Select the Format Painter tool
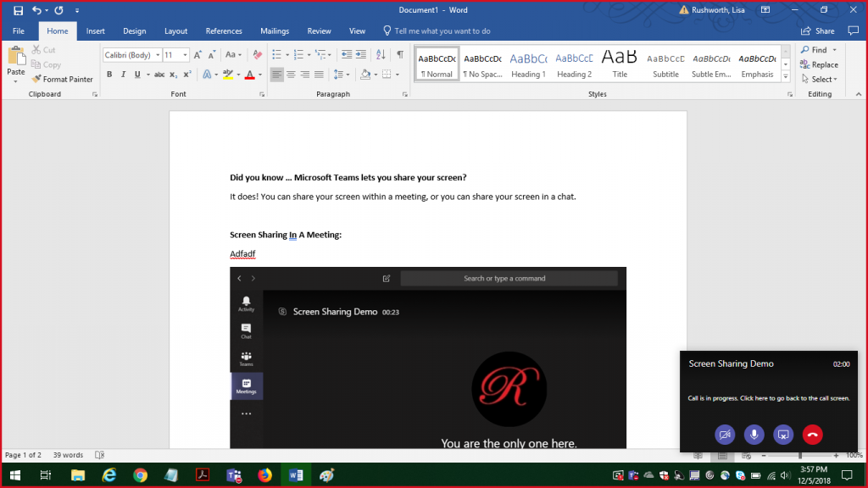Viewport: 868px width, 488px height. pos(63,79)
